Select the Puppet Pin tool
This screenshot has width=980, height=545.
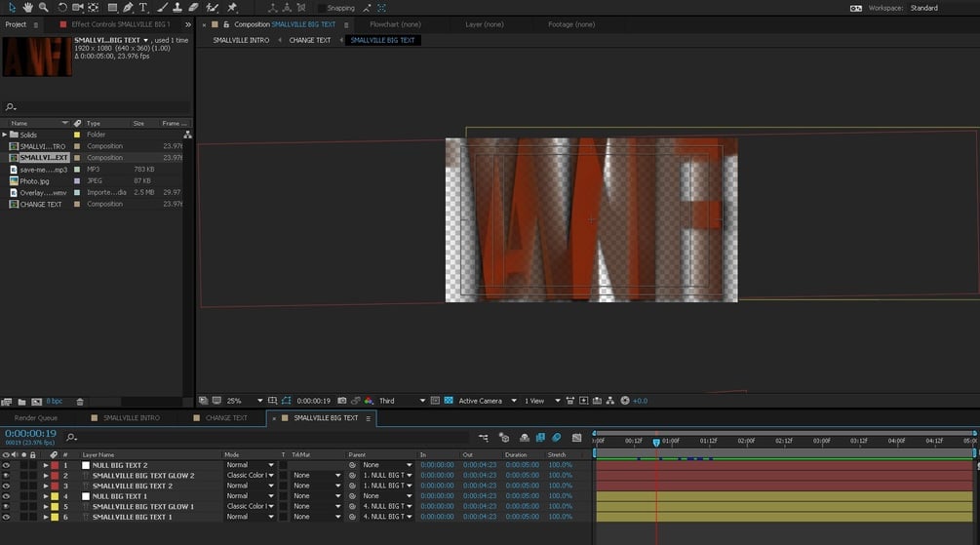[232, 8]
